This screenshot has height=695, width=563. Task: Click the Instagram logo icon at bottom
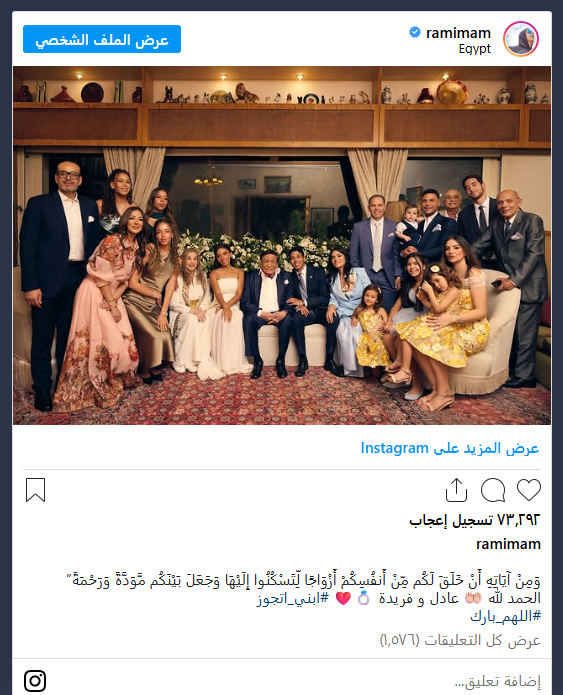pos(35,681)
